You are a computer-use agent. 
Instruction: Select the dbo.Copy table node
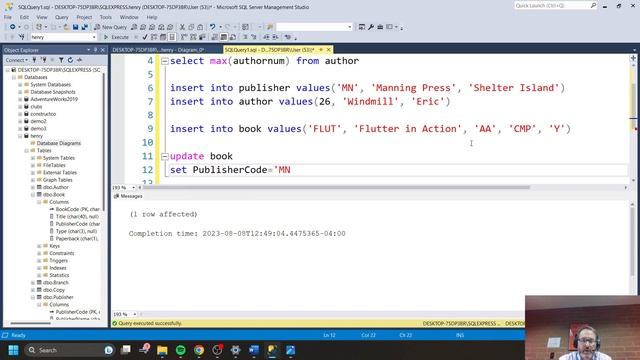click(53, 290)
